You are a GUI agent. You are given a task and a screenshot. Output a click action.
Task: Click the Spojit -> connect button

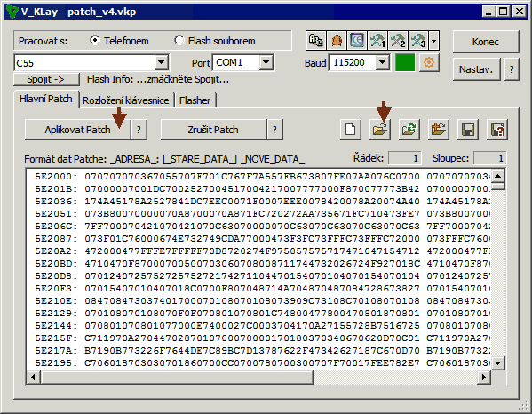46,79
